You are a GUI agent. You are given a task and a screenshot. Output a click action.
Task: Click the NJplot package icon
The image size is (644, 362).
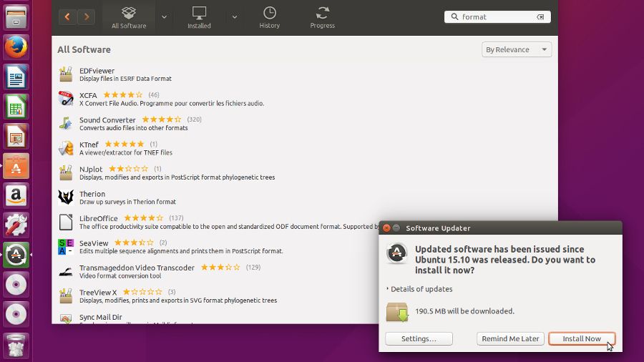click(66, 173)
